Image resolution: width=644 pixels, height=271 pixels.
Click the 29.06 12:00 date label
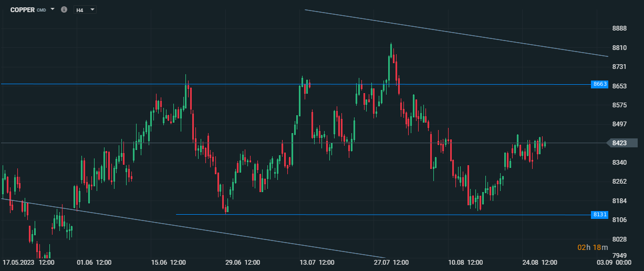click(x=243, y=262)
